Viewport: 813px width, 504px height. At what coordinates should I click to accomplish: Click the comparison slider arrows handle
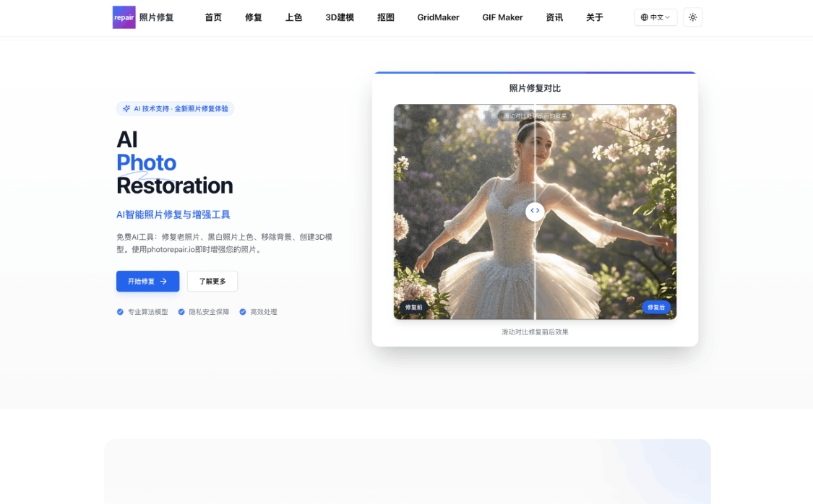[535, 211]
